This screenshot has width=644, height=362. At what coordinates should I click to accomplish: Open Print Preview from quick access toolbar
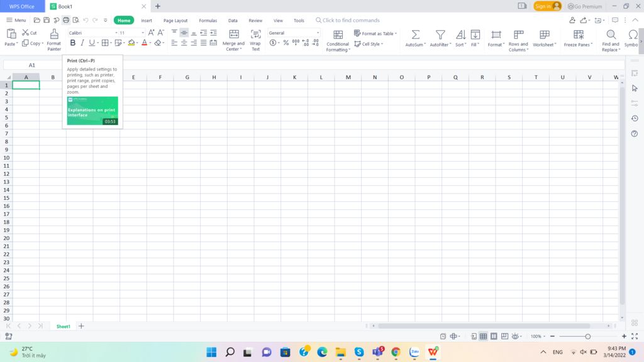click(75, 20)
